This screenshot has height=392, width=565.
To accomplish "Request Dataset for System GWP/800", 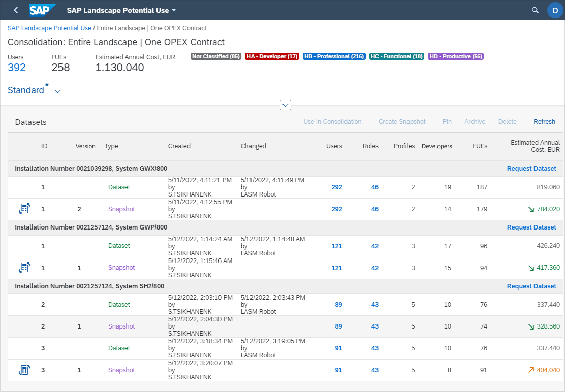I will [x=531, y=227].
